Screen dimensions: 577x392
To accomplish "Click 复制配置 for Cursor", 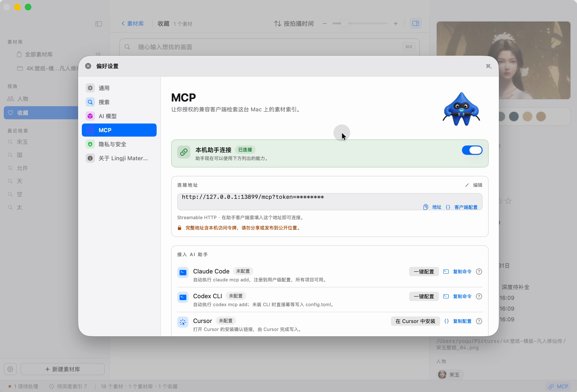I will click(458, 321).
